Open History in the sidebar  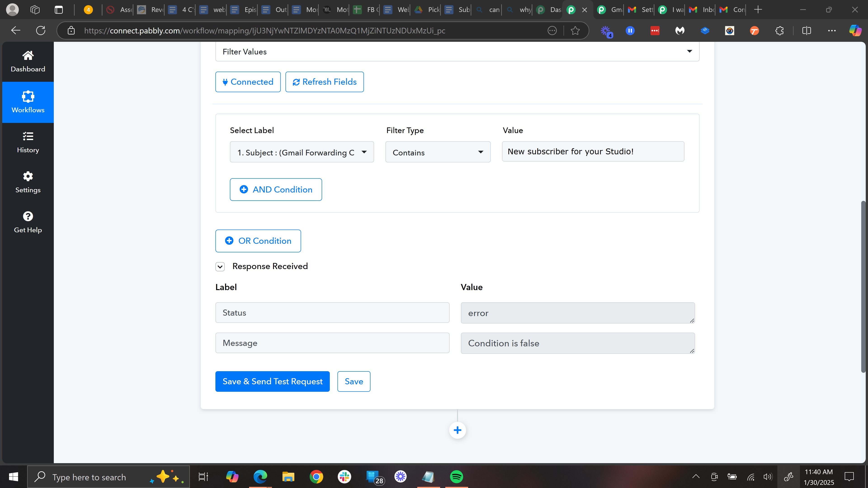click(x=28, y=143)
